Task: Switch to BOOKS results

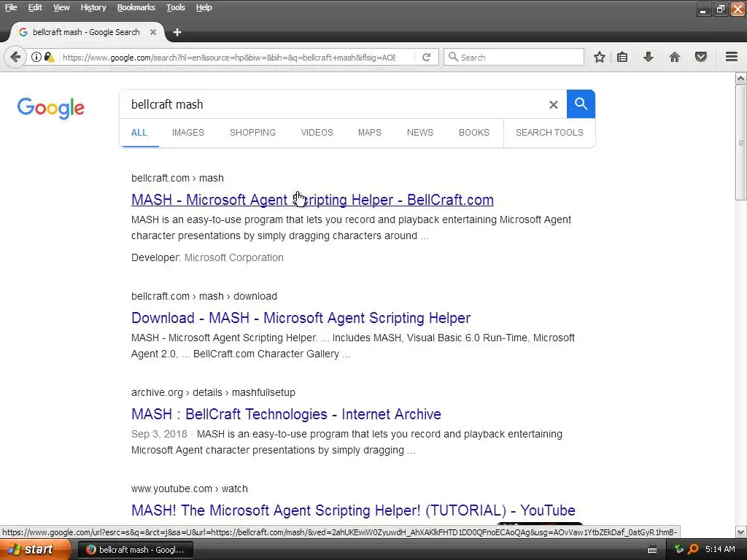Action: 474,133
